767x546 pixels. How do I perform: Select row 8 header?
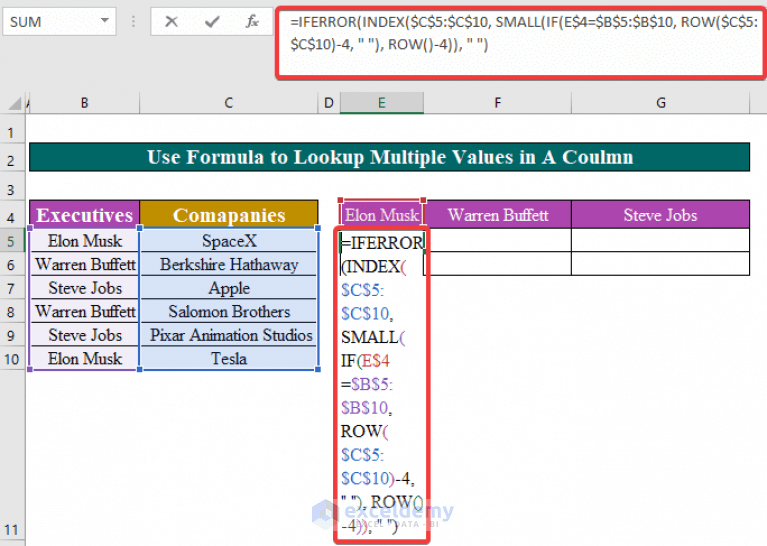[x=12, y=312]
